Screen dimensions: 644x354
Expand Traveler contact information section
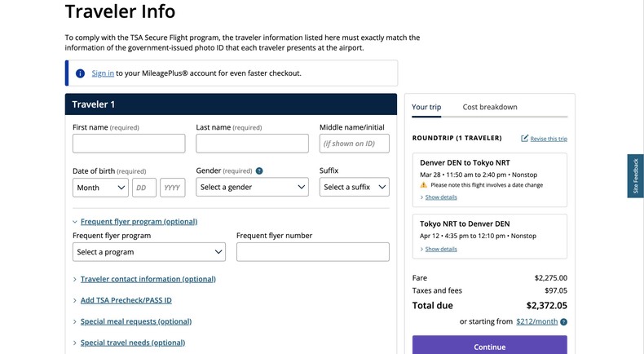click(x=148, y=279)
